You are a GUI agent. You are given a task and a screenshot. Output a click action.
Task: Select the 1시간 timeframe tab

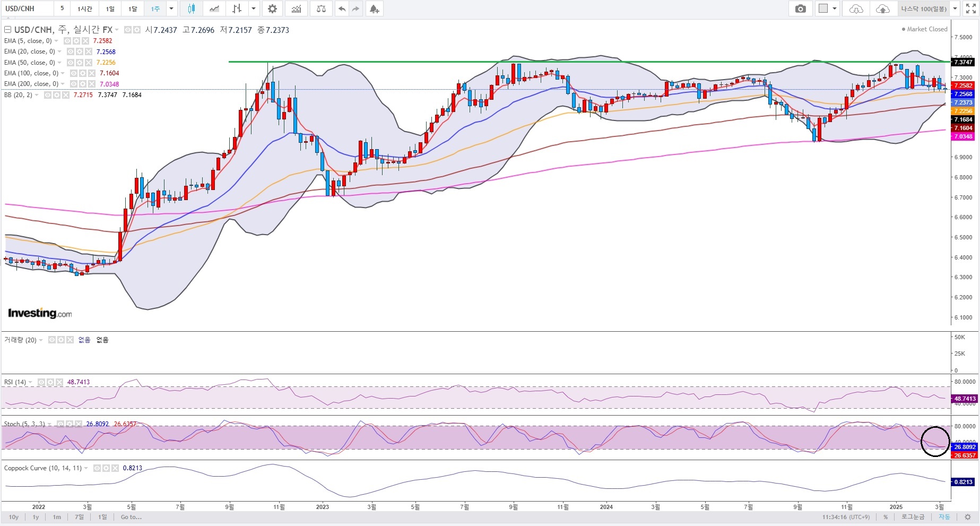tap(85, 8)
